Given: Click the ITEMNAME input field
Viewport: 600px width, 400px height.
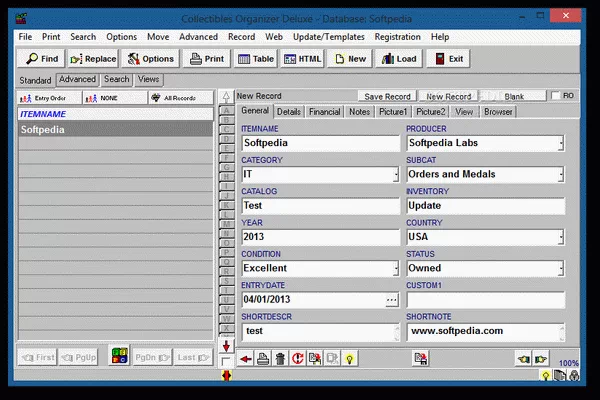Looking at the screenshot, I should coord(318,143).
